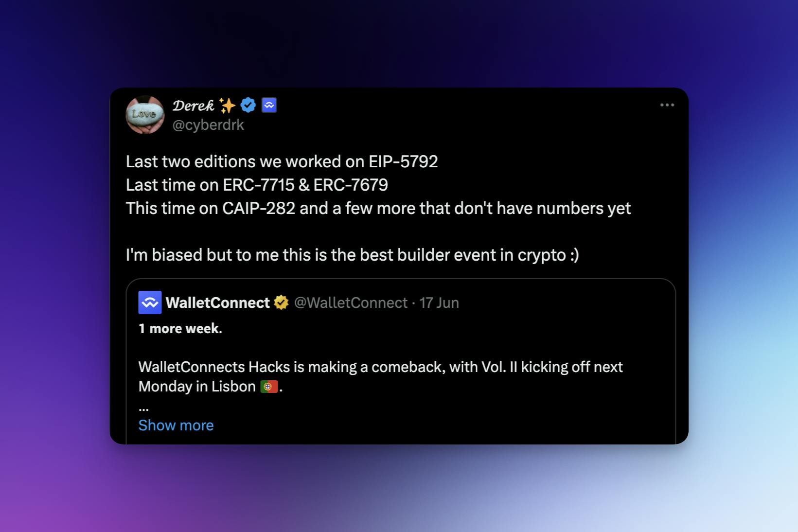
Task: Click the "1 more week." bold text
Action: pos(180,329)
